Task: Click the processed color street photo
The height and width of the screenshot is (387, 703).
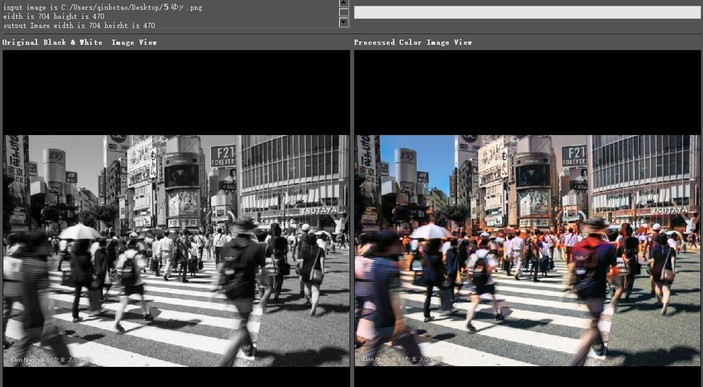Action: [527, 251]
